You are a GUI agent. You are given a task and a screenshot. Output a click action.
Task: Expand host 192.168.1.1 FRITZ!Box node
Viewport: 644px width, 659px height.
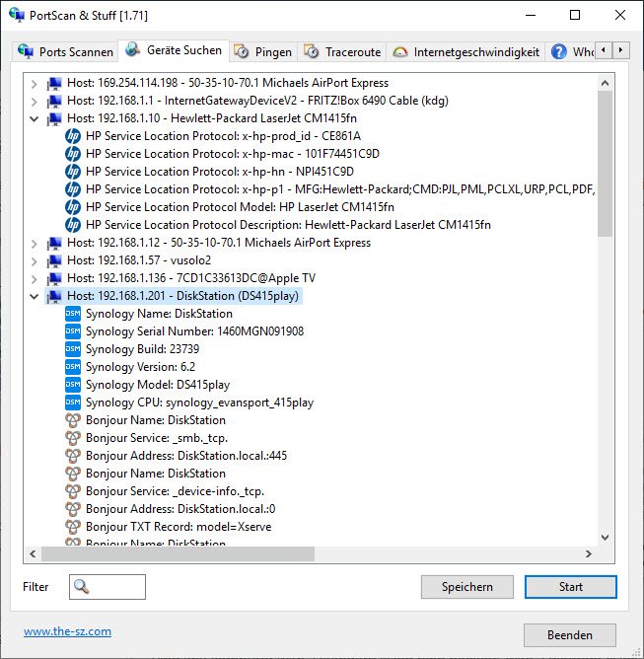pos(35,102)
